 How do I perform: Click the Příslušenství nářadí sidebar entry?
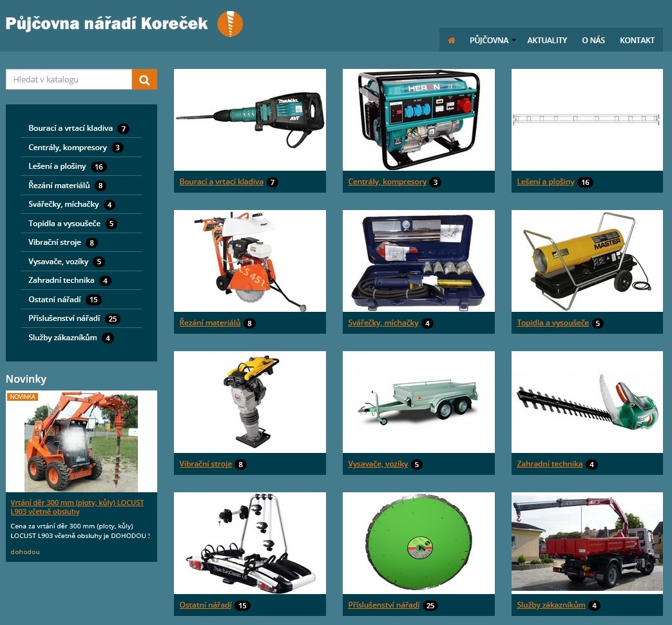pyautogui.click(x=64, y=318)
